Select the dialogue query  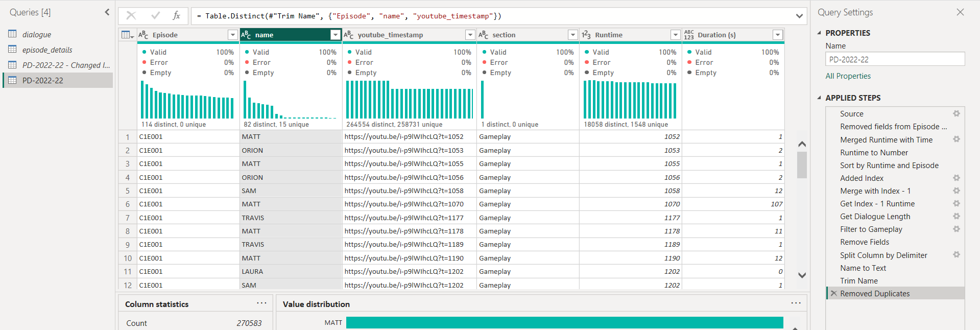pyautogui.click(x=36, y=34)
